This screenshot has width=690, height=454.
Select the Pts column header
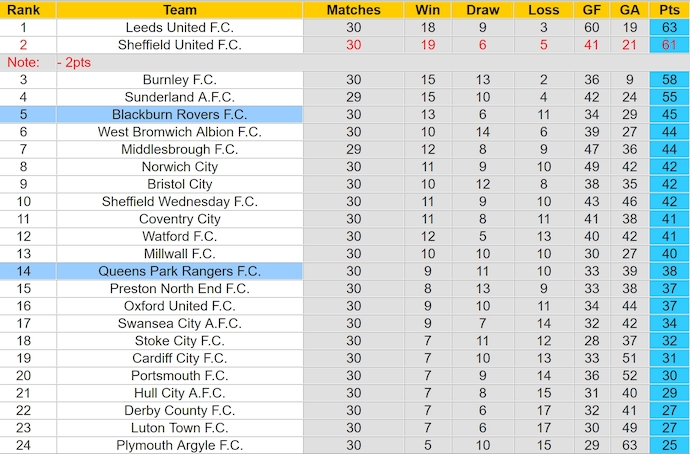(x=669, y=10)
